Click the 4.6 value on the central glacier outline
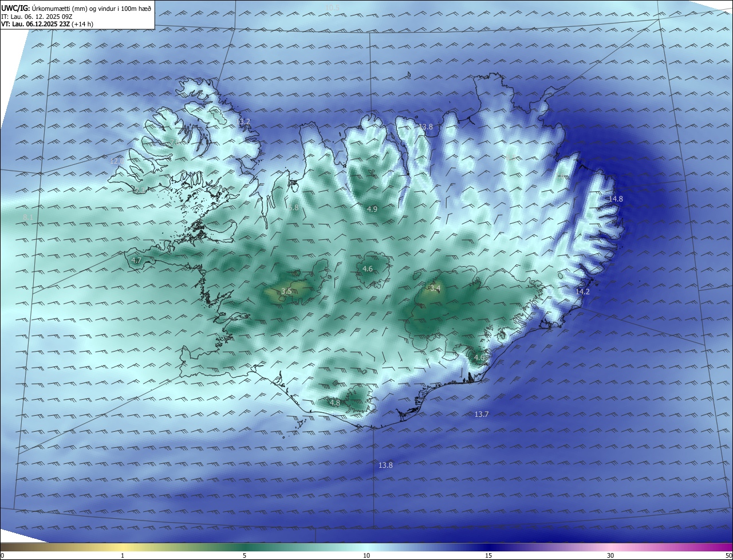 click(x=368, y=269)
